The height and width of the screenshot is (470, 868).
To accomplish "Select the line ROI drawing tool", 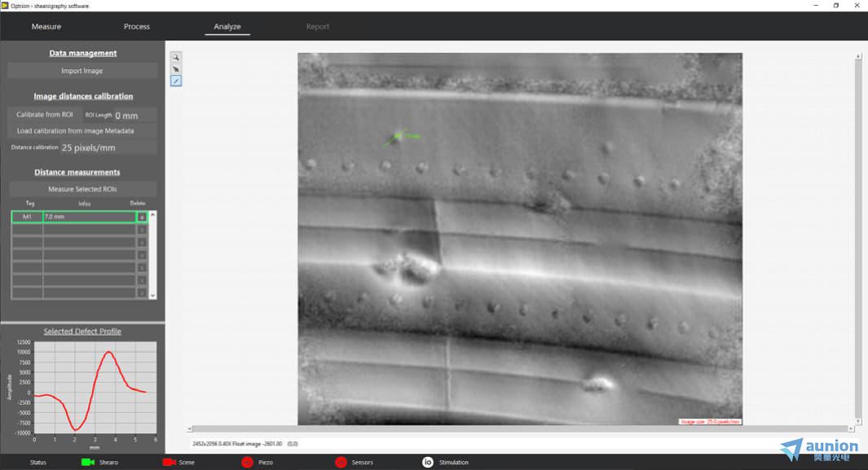I will point(175,81).
